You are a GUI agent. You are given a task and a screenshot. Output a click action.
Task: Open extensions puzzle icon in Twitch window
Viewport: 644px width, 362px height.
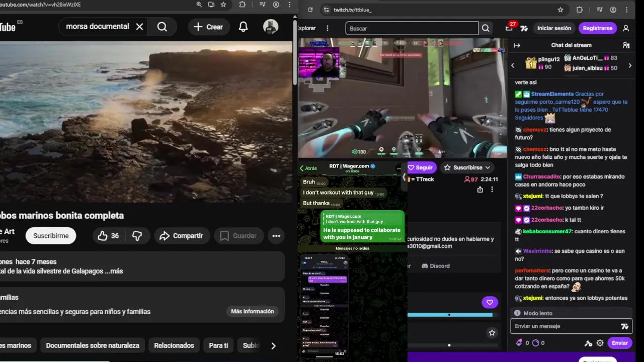click(580, 10)
